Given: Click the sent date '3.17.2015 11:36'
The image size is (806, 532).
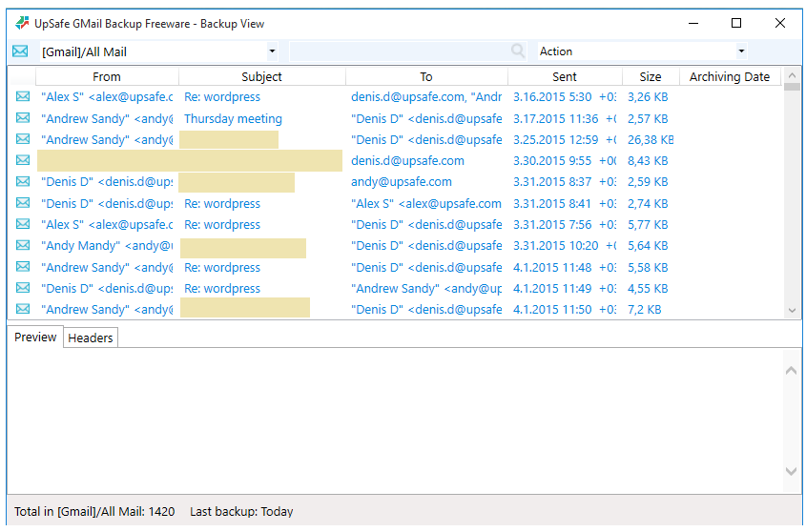Looking at the screenshot, I should click(556, 119).
